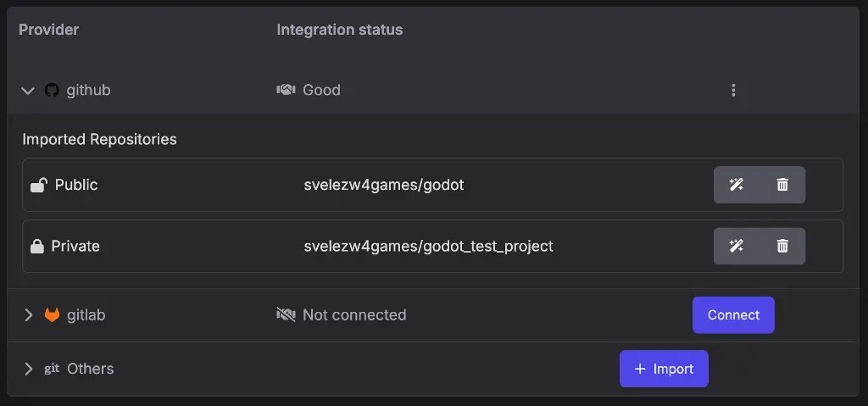Screen dimensions: 868x406
Task: Select the svelezw4games/godot_test_project repository row
Action: tap(433, 246)
